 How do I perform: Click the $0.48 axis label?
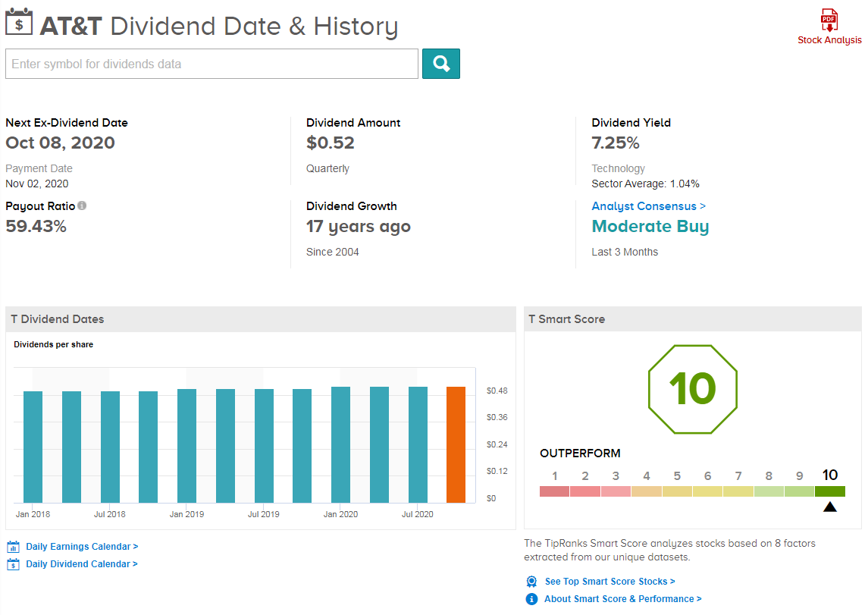coord(497,391)
